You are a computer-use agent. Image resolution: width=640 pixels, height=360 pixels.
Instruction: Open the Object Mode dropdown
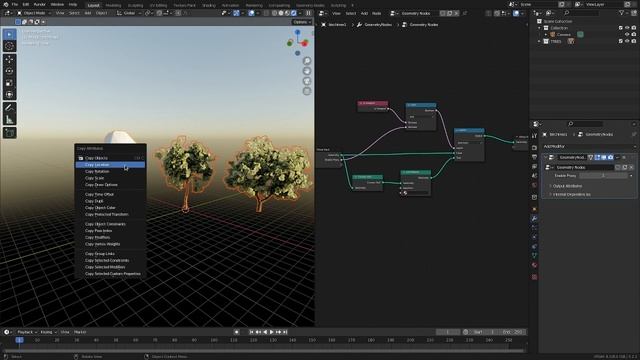(34, 13)
